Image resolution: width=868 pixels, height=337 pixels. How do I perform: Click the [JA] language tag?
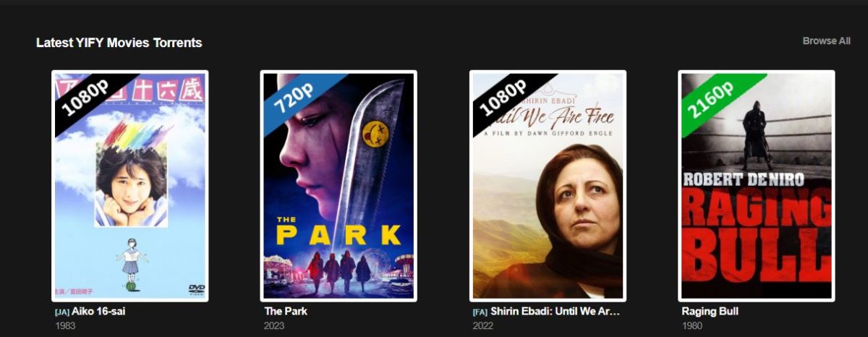pos(62,312)
